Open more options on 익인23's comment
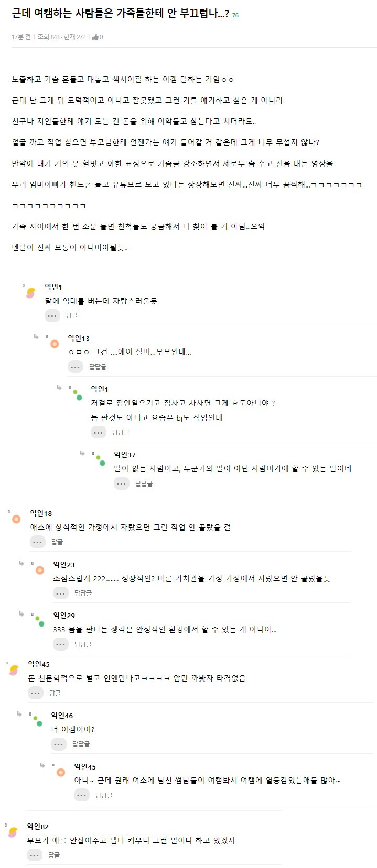 (61, 593)
